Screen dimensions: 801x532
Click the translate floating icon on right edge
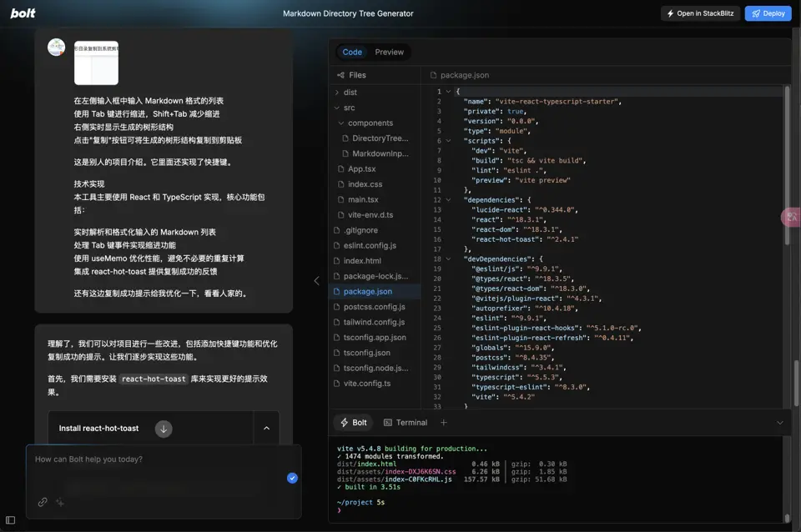[791, 218]
